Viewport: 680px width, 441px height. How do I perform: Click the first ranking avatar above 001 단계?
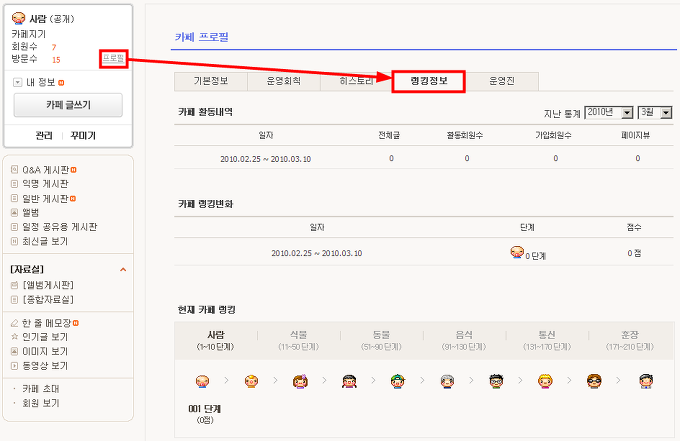pos(203,381)
